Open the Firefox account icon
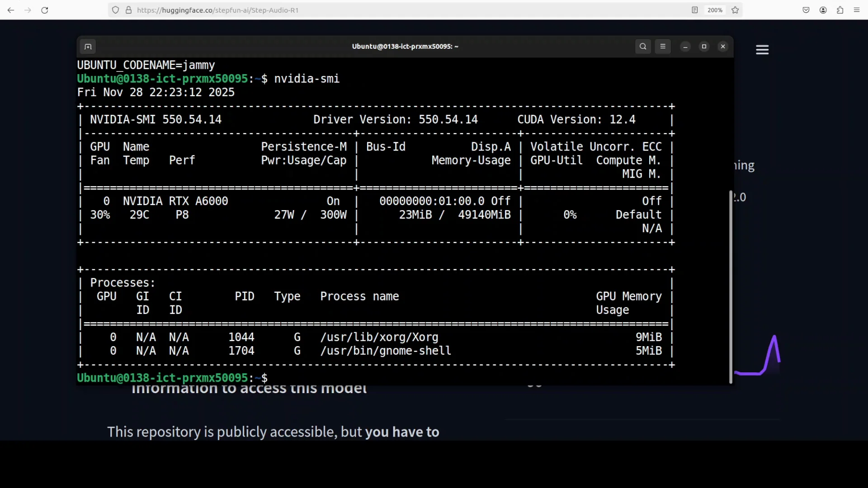Screen dimensions: 868x488 coord(823,10)
